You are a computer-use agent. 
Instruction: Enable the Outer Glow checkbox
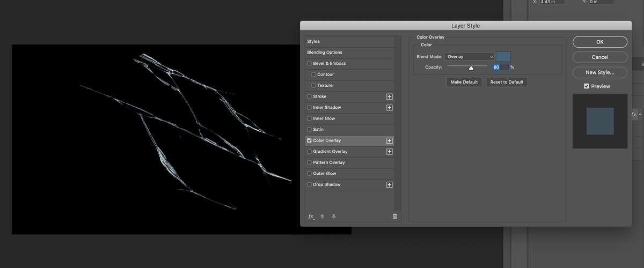(309, 174)
